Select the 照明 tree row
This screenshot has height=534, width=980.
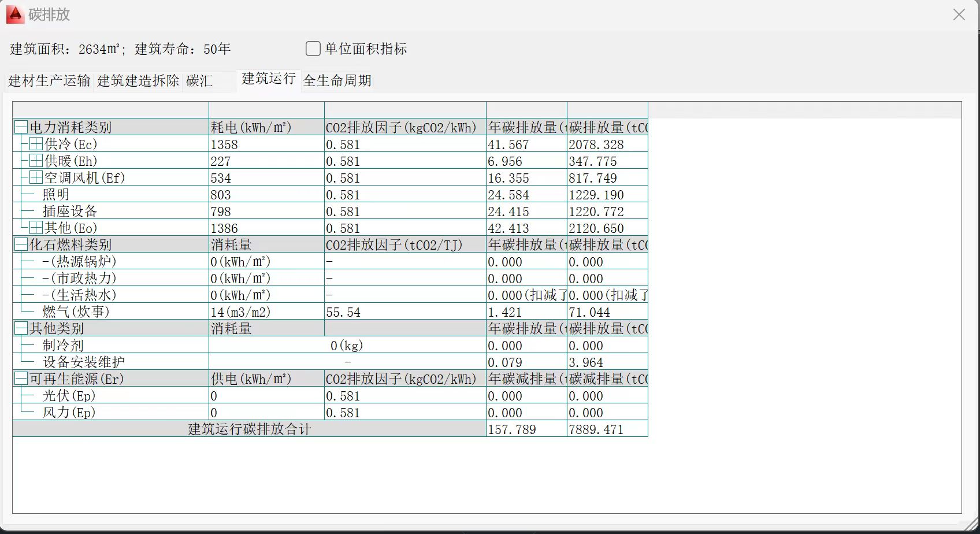[x=56, y=195]
